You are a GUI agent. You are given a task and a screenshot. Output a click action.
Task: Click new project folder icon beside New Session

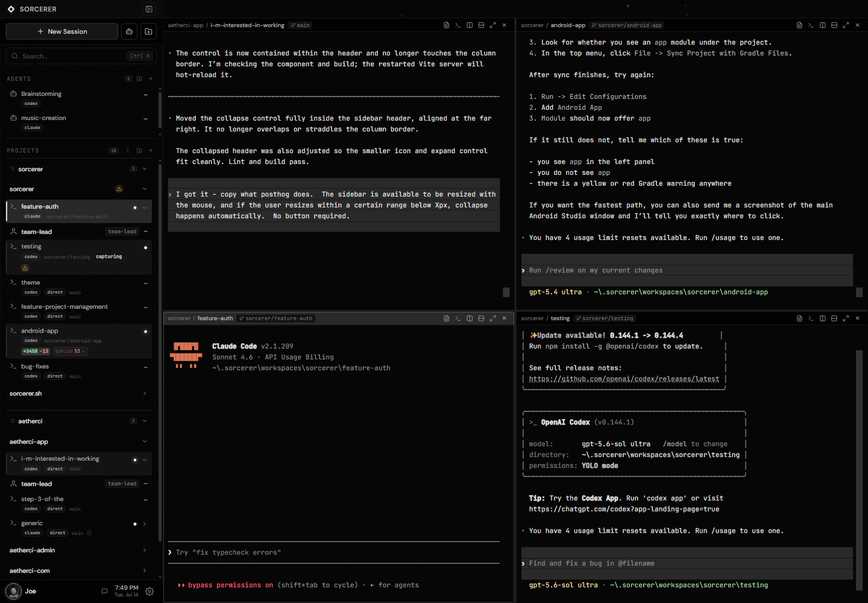[148, 31]
